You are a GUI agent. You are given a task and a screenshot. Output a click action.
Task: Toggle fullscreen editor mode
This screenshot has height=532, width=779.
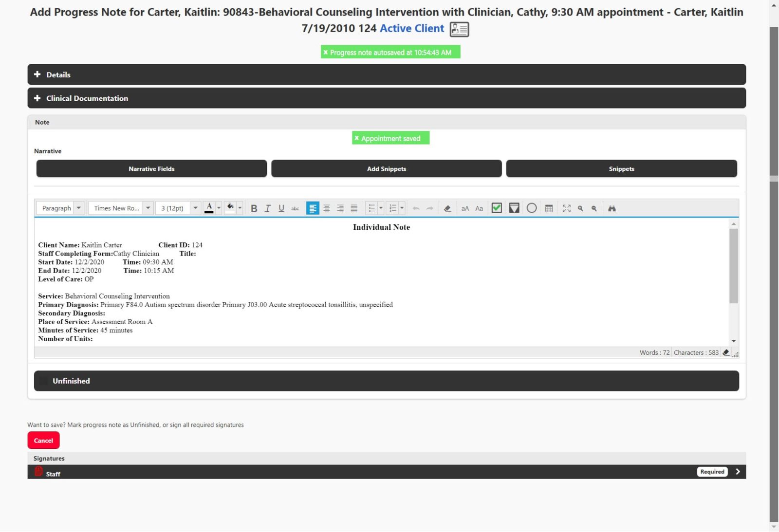567,208
